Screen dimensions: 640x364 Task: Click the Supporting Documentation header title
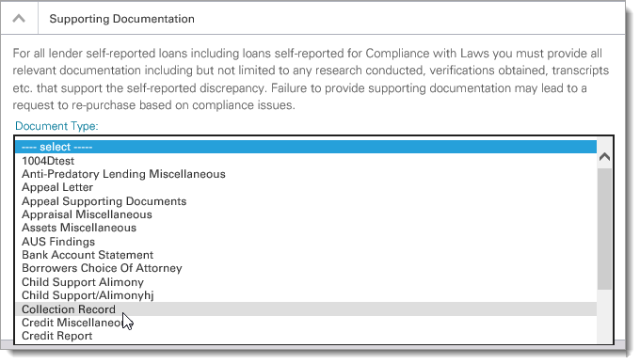coord(121,19)
